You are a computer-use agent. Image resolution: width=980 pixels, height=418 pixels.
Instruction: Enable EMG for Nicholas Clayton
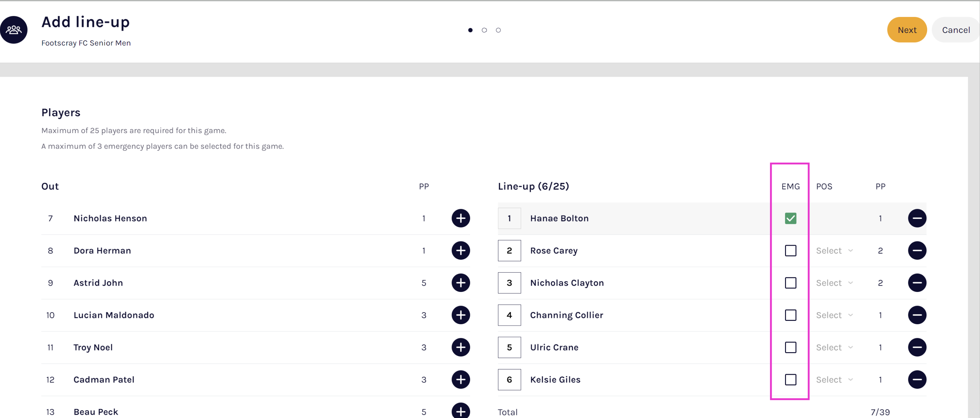tap(791, 283)
